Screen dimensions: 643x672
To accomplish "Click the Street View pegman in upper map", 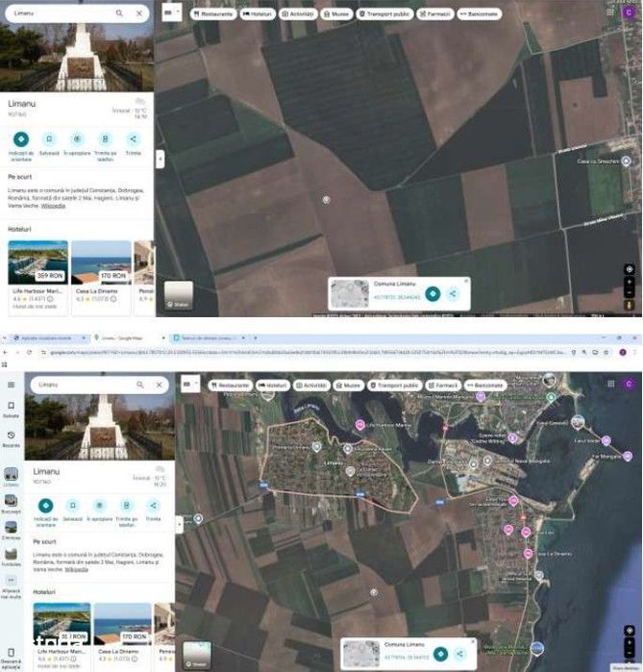I will point(630,305).
